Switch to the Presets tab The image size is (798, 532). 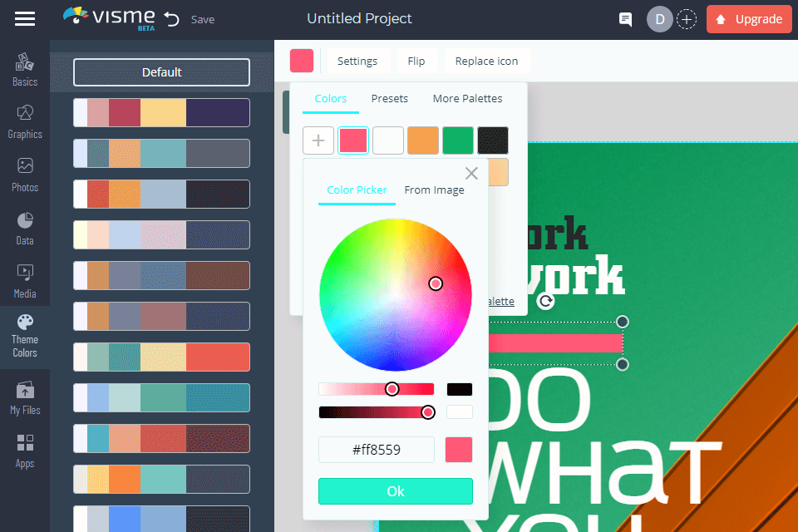tap(389, 98)
